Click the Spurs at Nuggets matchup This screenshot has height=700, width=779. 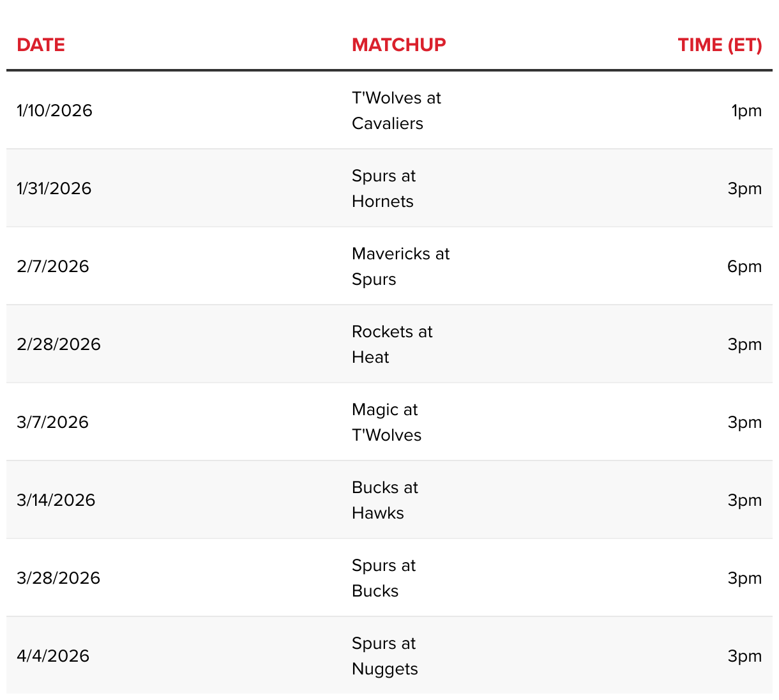tap(385, 656)
